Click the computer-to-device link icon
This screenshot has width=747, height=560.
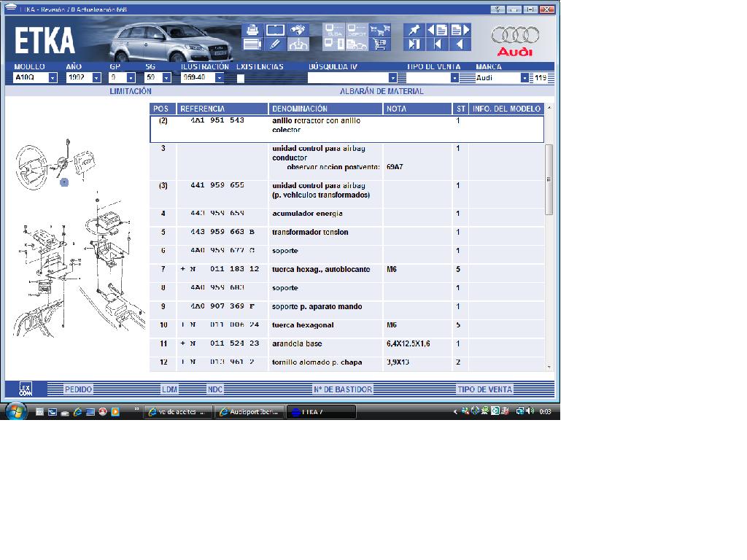click(x=334, y=44)
